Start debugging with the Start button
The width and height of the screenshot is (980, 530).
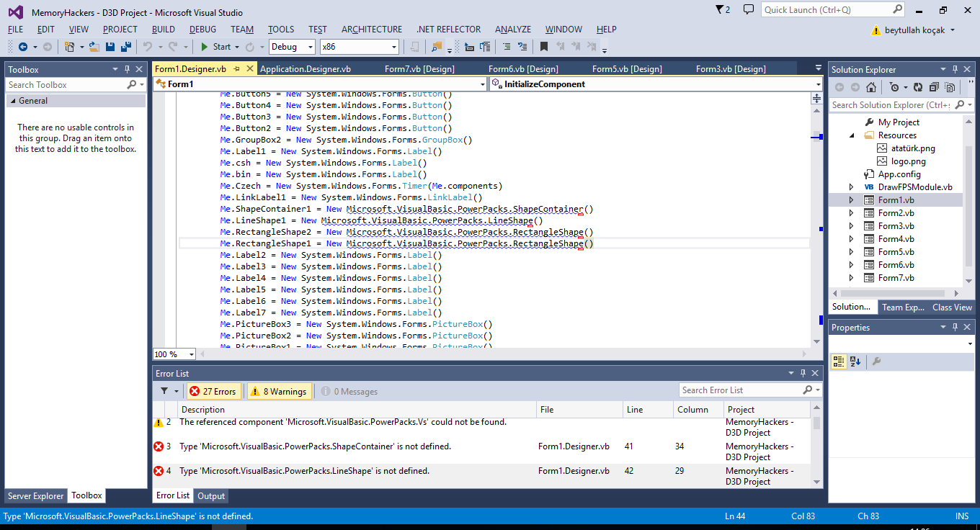coord(215,47)
